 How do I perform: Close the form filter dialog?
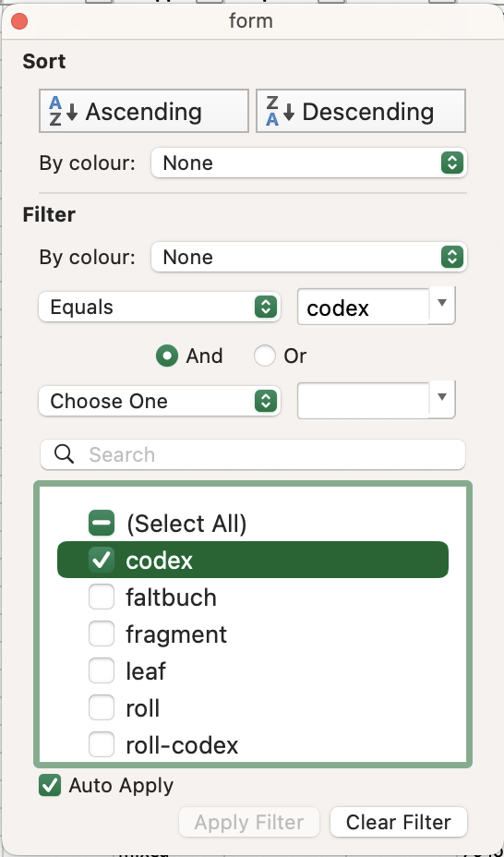(x=19, y=21)
